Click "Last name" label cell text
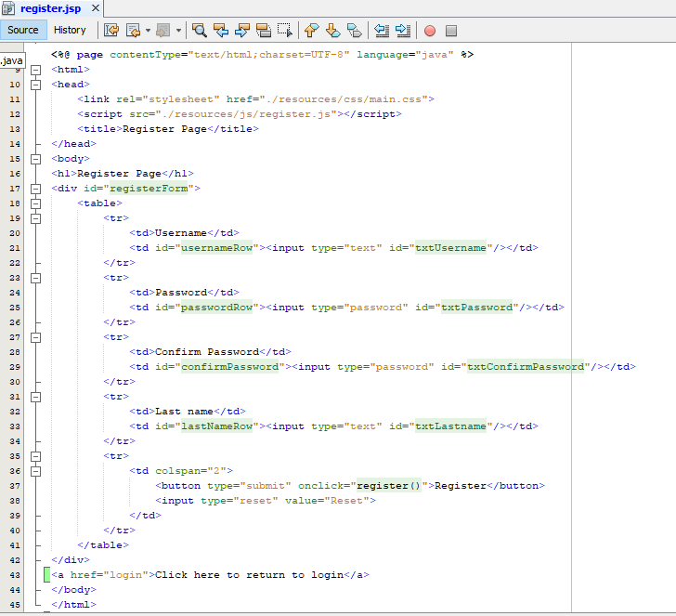The height and width of the screenshot is (616, 676). click(184, 412)
